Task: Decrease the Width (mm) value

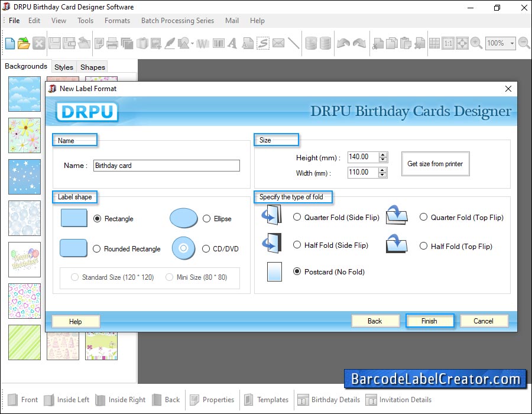Action: pos(382,174)
